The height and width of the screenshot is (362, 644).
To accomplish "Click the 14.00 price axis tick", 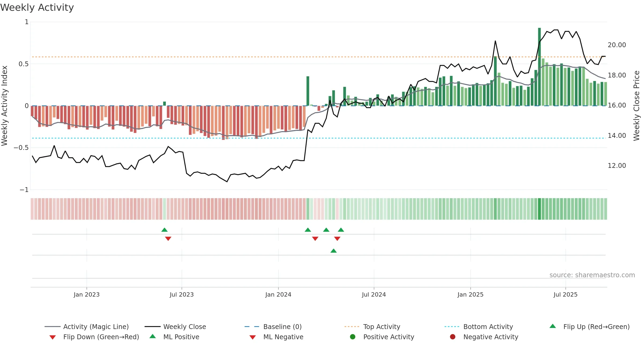I will coord(617,136).
